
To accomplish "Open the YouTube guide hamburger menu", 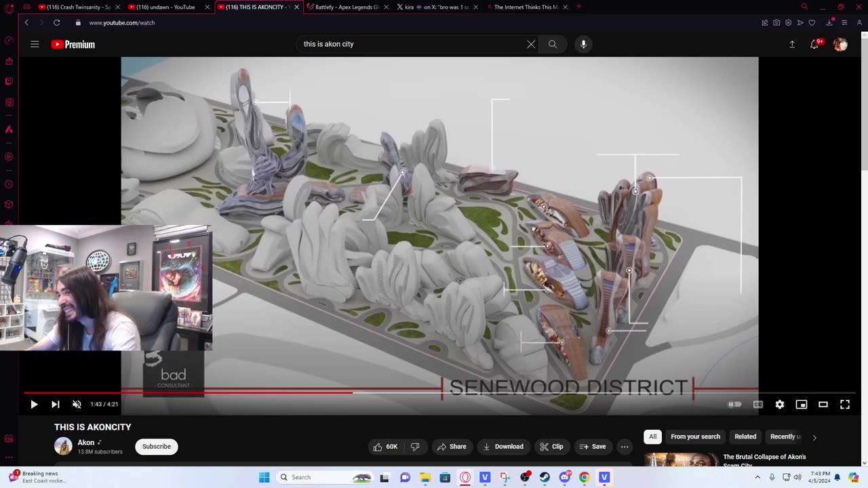I will (35, 44).
